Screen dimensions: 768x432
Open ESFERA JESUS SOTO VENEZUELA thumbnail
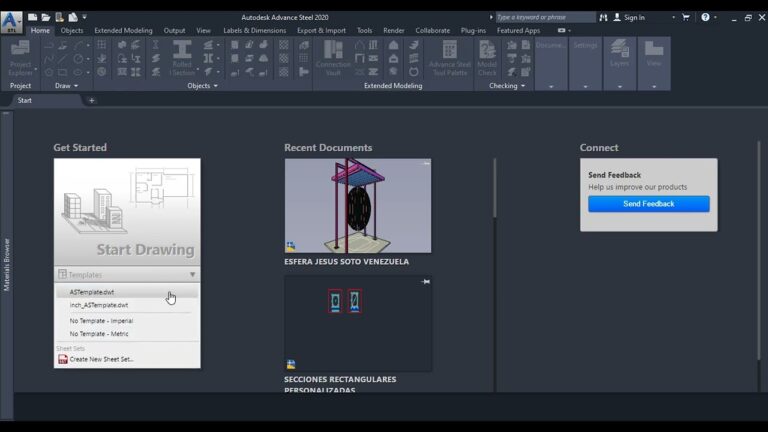tap(358, 206)
